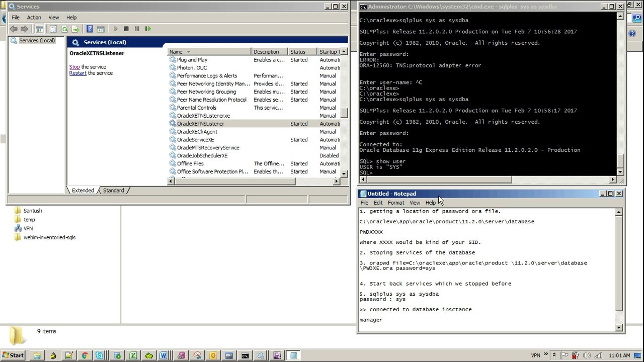Open Google Chrome from the taskbar
Screen dimensions: 644x362
coord(85,355)
